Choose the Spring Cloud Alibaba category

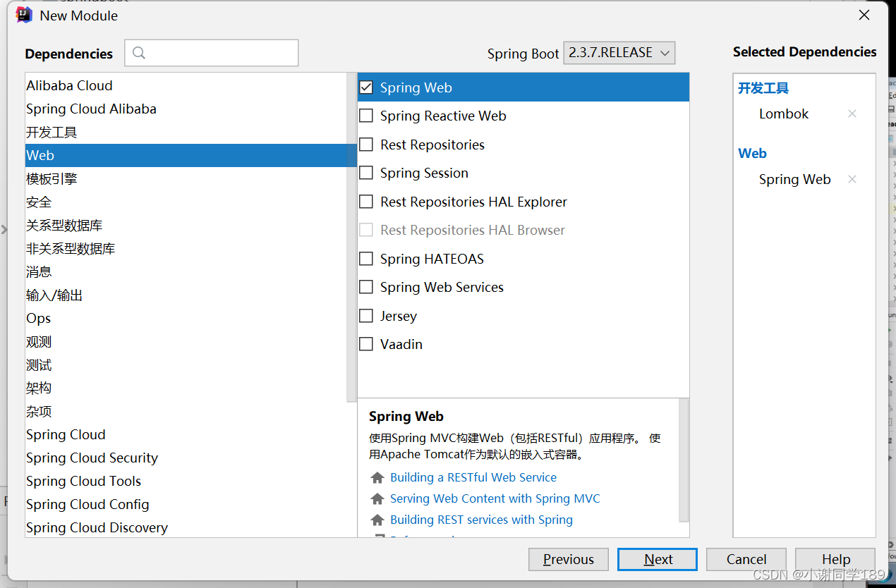(x=186, y=109)
